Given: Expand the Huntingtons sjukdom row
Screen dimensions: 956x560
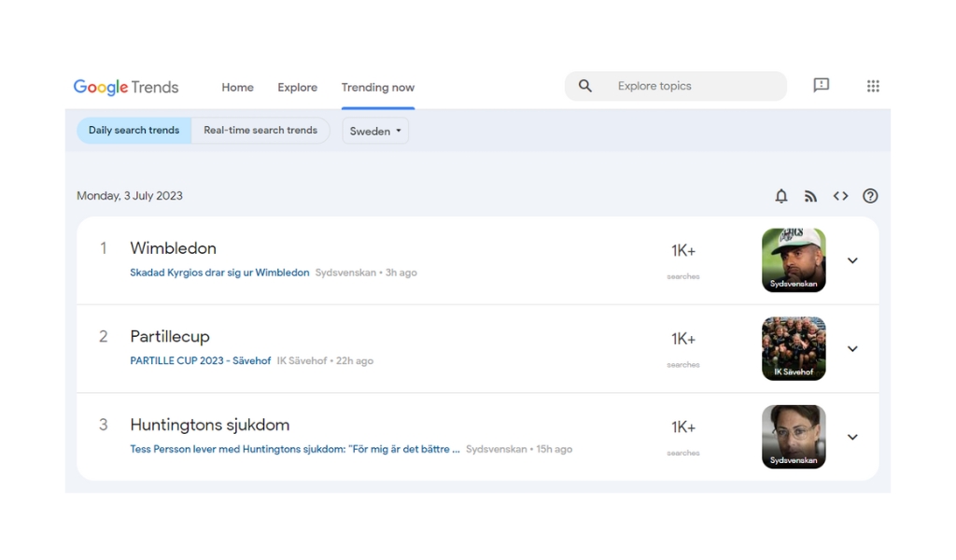Looking at the screenshot, I should pos(852,437).
